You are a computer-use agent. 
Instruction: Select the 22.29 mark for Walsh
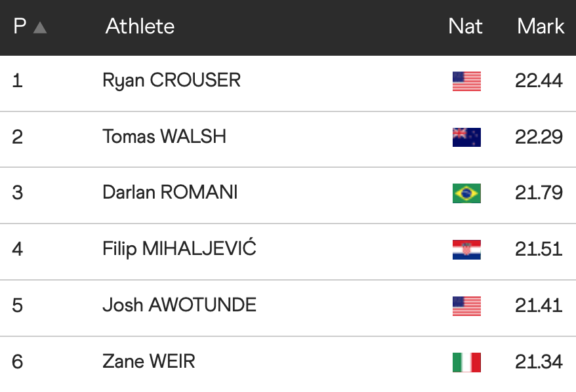[539, 137]
